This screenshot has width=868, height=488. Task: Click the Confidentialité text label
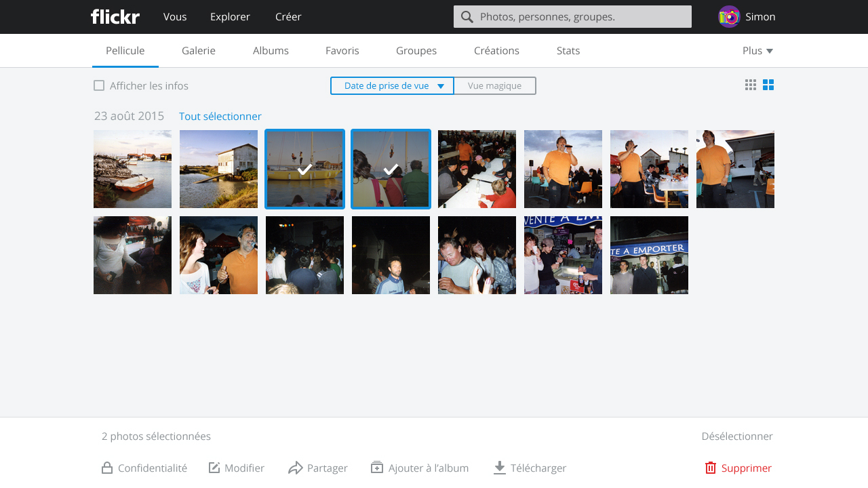click(x=153, y=468)
